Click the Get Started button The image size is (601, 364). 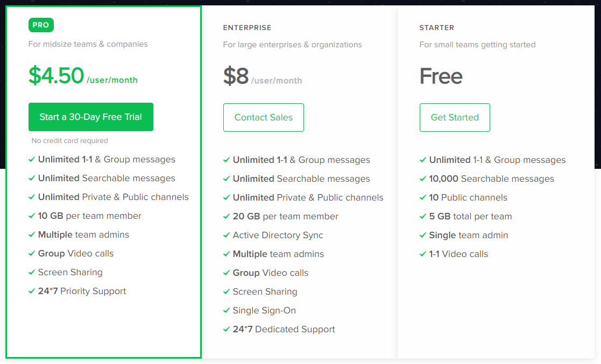click(455, 118)
